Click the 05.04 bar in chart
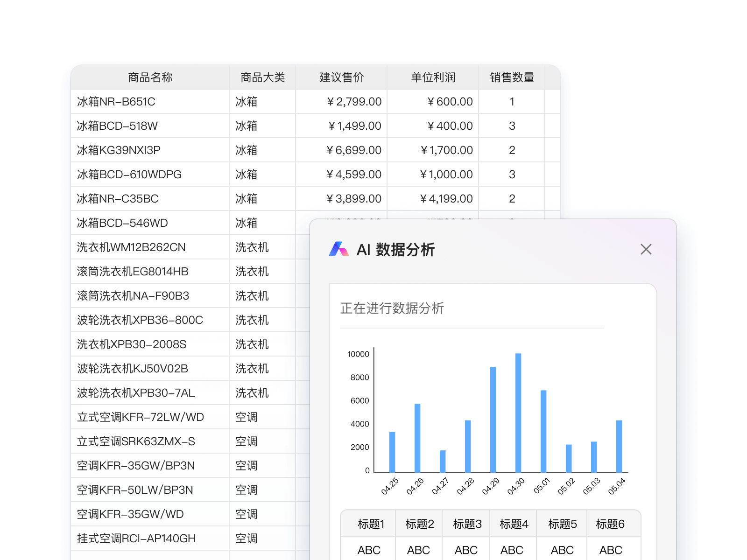 click(619, 447)
